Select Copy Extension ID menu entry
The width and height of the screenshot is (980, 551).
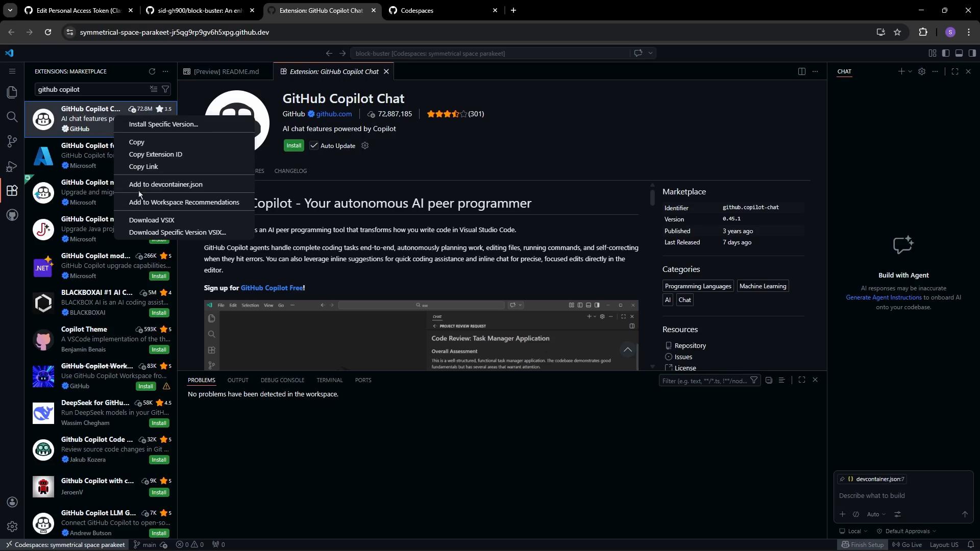pos(184,154)
